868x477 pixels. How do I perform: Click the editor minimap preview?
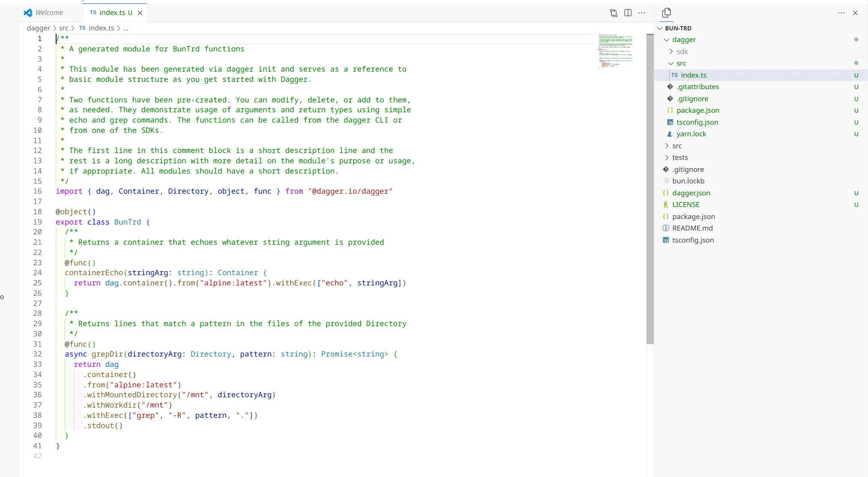click(615, 51)
